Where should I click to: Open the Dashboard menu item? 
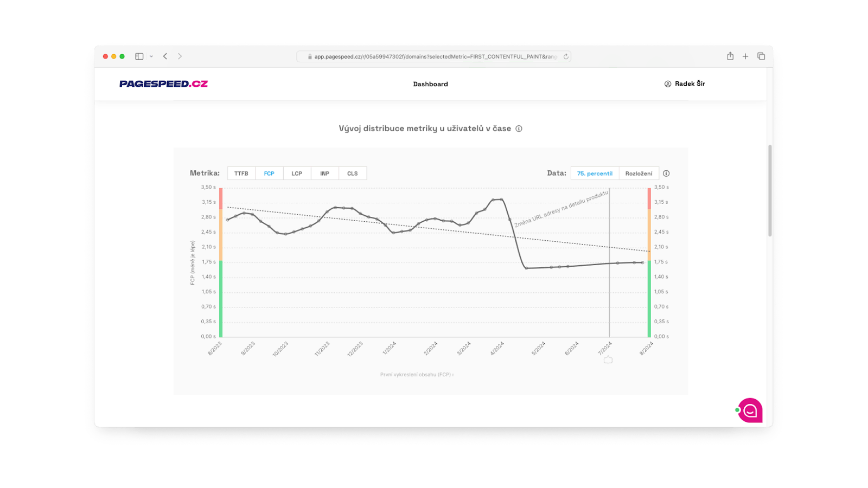point(430,84)
